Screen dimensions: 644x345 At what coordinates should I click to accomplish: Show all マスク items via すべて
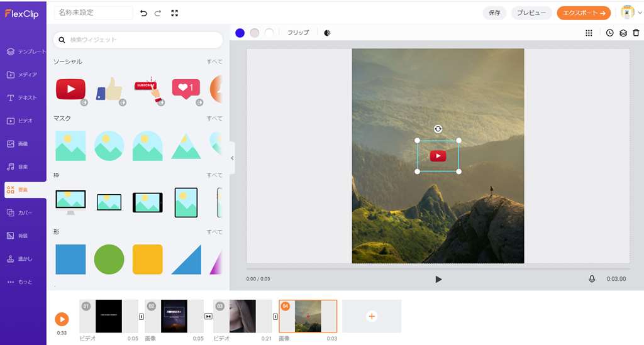tap(214, 118)
